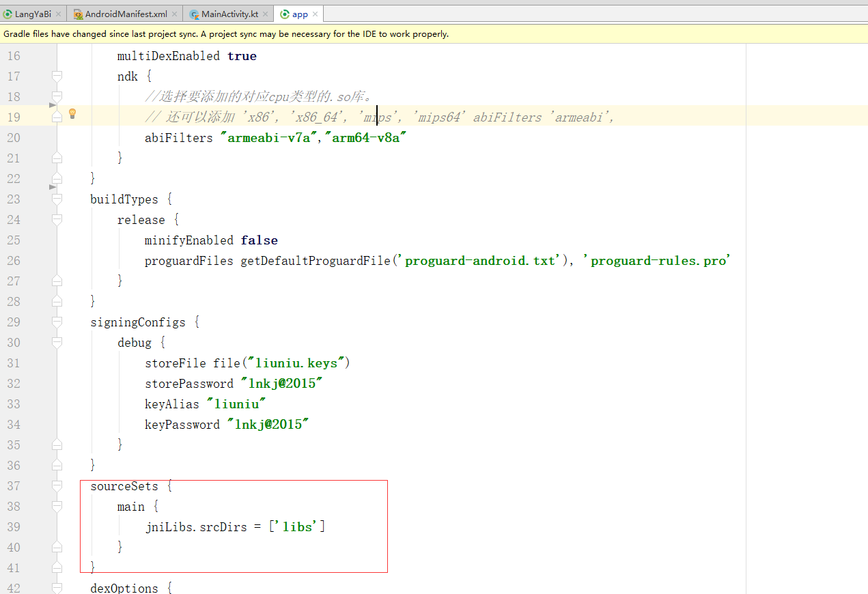Click the Gradle files changed notification message

point(226,33)
